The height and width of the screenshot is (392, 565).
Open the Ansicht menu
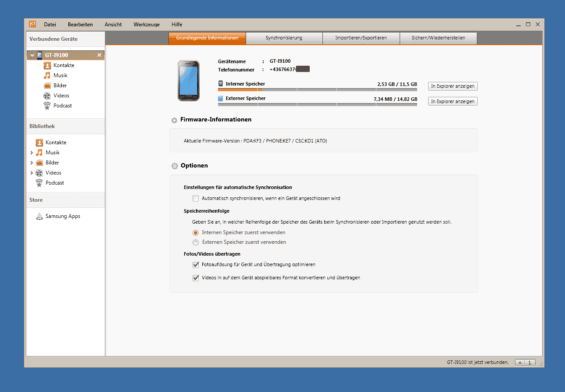pos(113,25)
